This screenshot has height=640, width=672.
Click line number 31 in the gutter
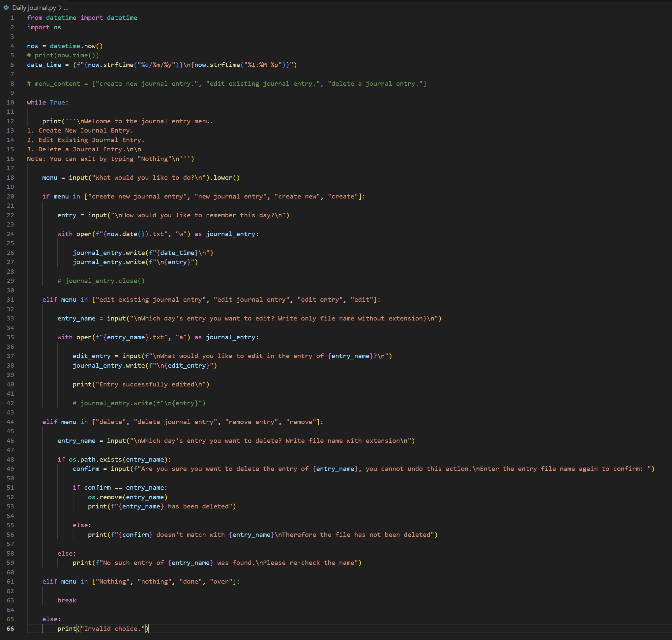point(11,299)
